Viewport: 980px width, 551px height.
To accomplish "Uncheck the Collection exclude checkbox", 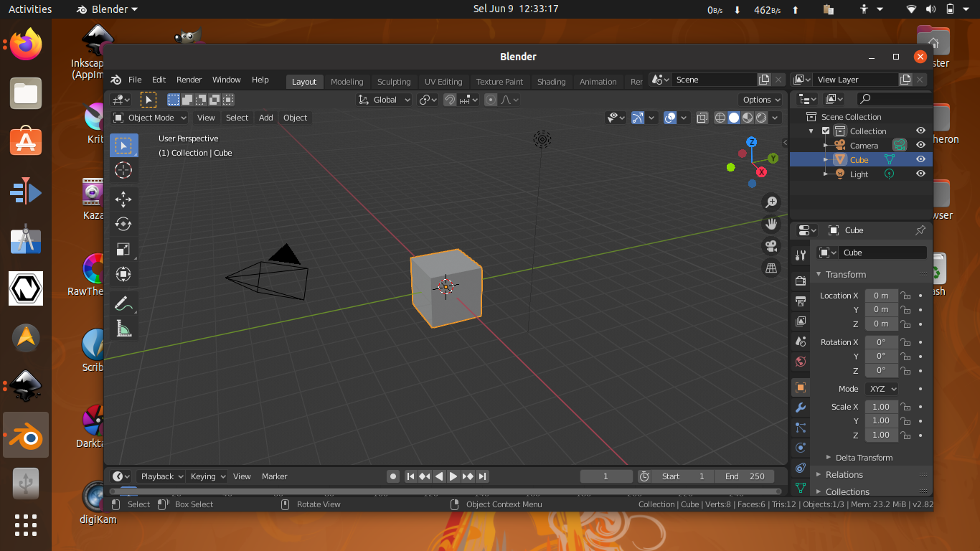I will [x=825, y=131].
